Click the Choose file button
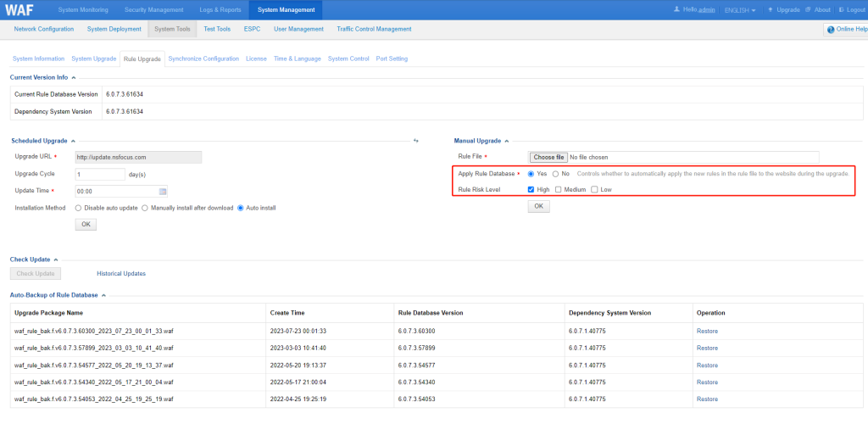 (x=548, y=157)
